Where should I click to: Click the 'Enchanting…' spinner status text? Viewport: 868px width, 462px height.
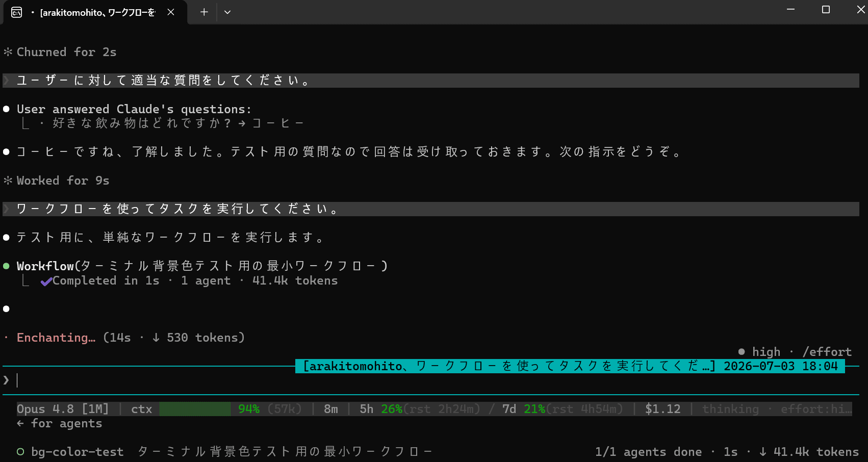(x=56, y=338)
